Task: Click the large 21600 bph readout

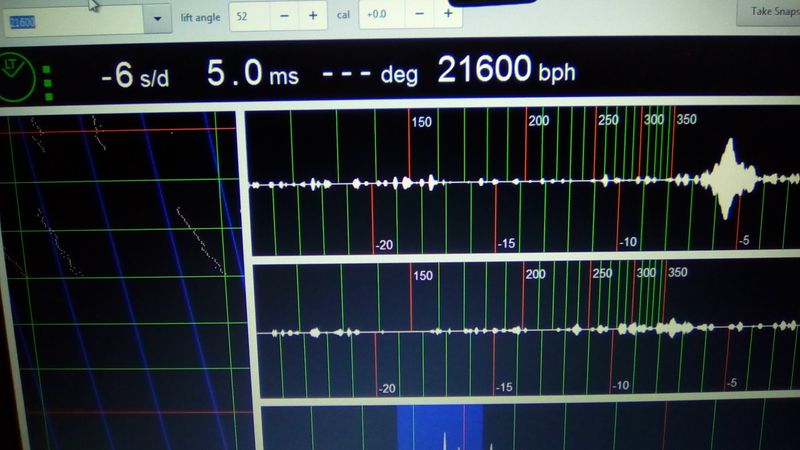Action: (505, 72)
